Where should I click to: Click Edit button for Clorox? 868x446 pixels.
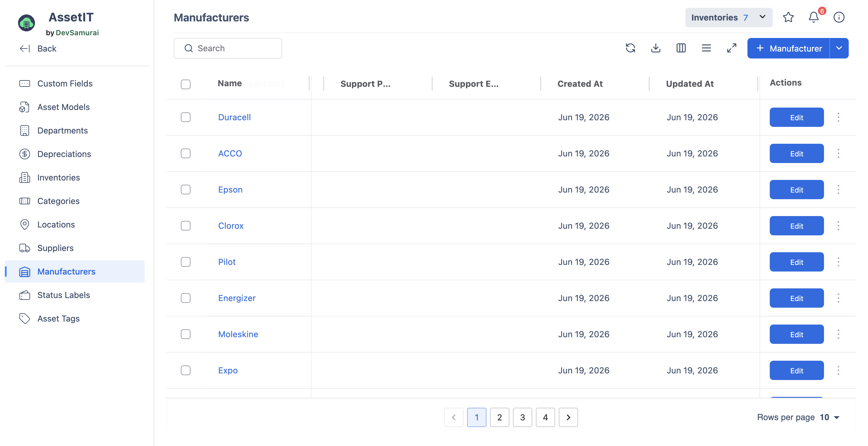[x=797, y=226]
